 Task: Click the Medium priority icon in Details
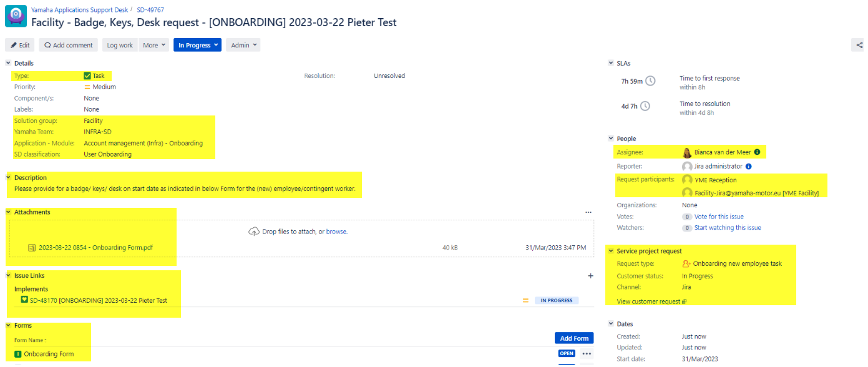pyautogui.click(x=87, y=87)
